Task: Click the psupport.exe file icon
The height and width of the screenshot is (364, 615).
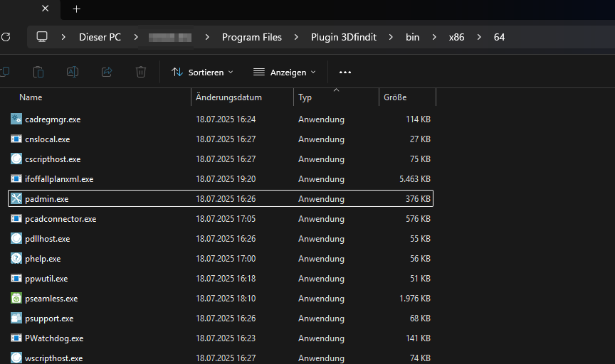Action: (x=16, y=318)
